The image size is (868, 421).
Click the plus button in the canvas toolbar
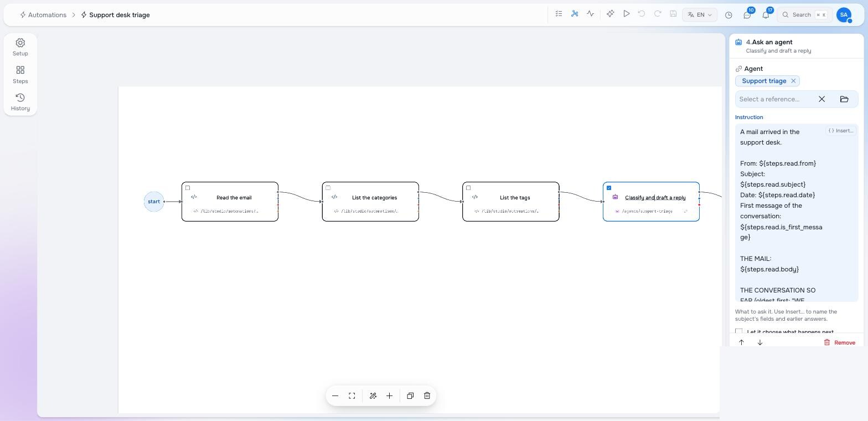coord(389,396)
